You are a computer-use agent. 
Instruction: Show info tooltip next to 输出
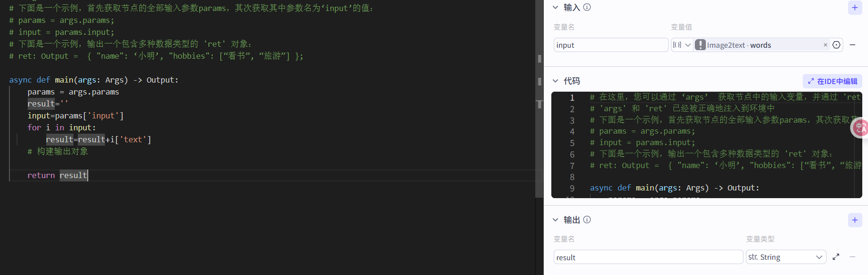point(587,220)
